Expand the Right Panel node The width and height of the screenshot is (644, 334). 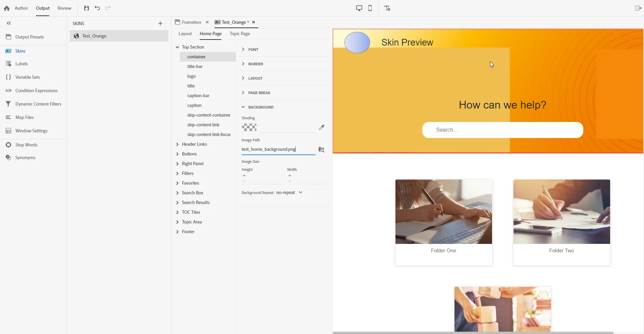click(177, 164)
